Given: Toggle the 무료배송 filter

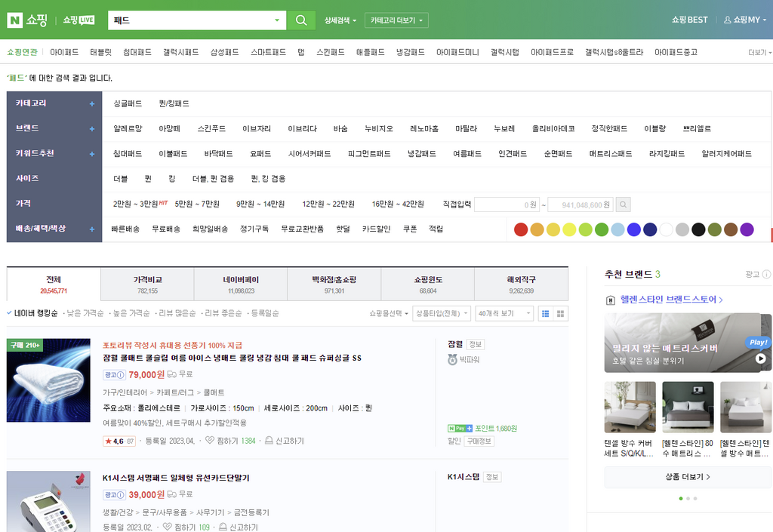Looking at the screenshot, I should point(166,229).
